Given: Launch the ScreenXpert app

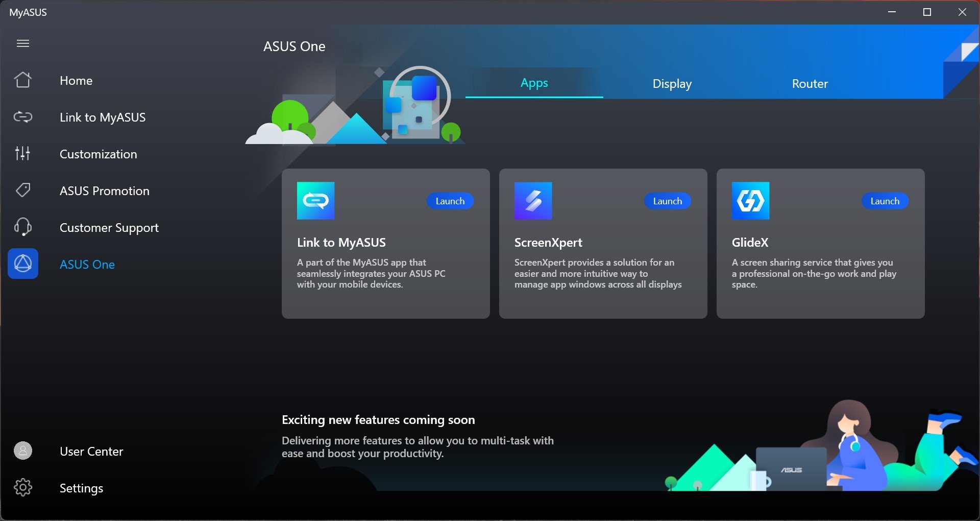Looking at the screenshot, I should click(x=668, y=201).
